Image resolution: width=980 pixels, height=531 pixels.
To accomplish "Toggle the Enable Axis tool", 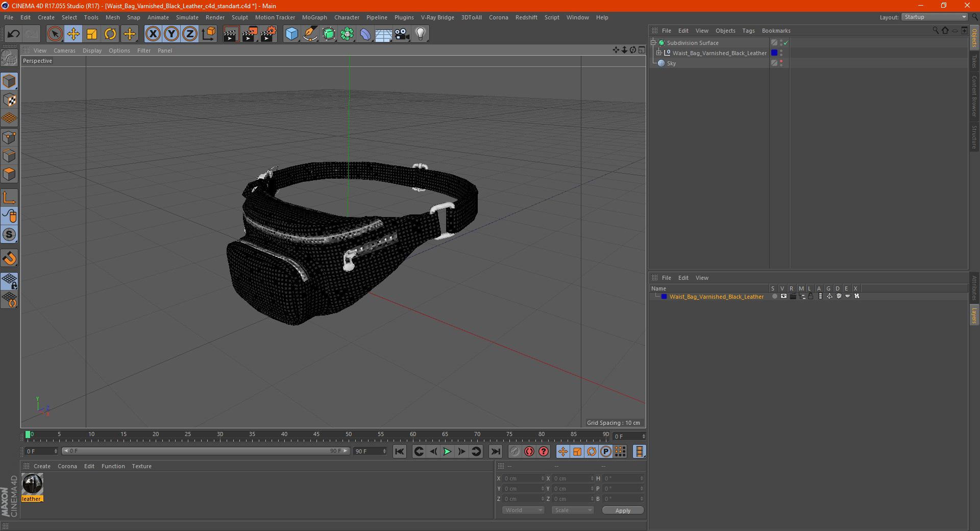I will click(9, 198).
